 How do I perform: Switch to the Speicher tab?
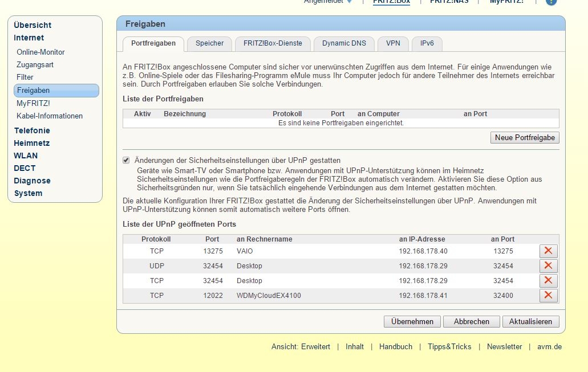210,43
